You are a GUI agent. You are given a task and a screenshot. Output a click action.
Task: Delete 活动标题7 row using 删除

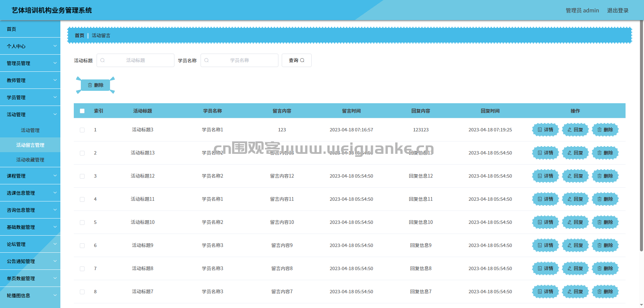(x=605, y=292)
